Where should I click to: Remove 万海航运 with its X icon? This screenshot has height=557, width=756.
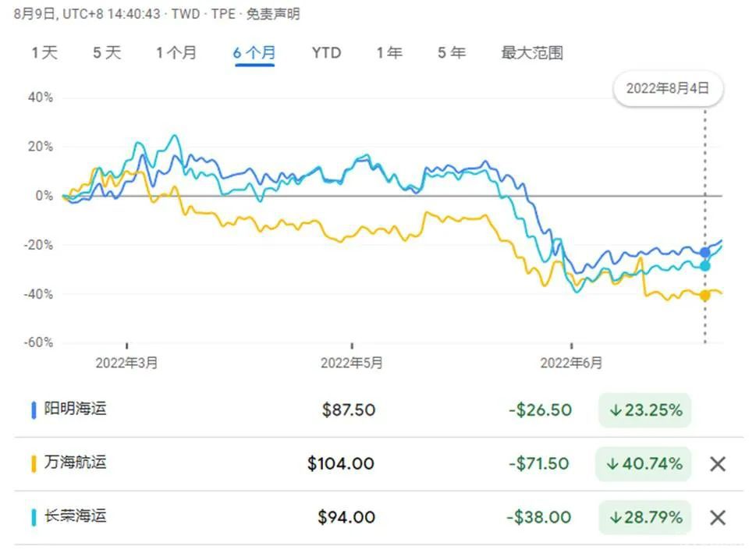(717, 464)
